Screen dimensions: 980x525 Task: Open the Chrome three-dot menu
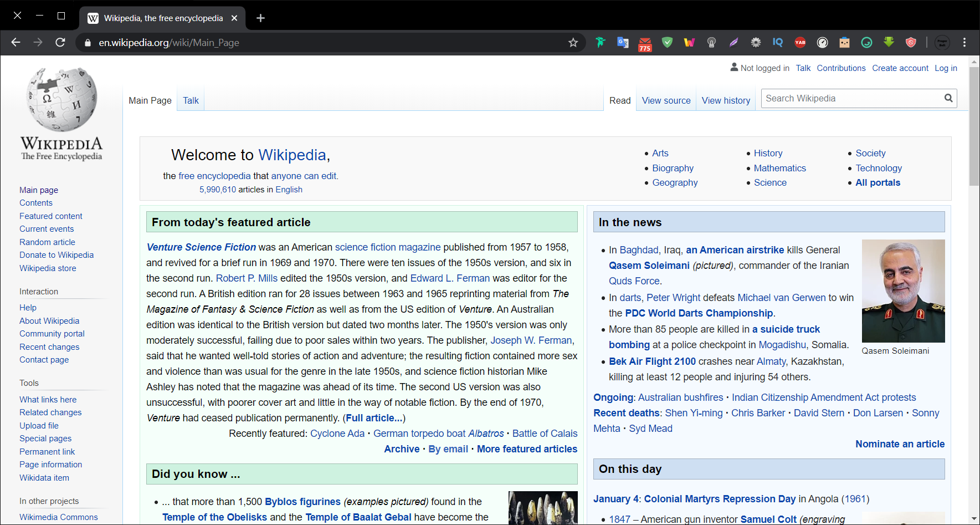[x=964, y=43]
